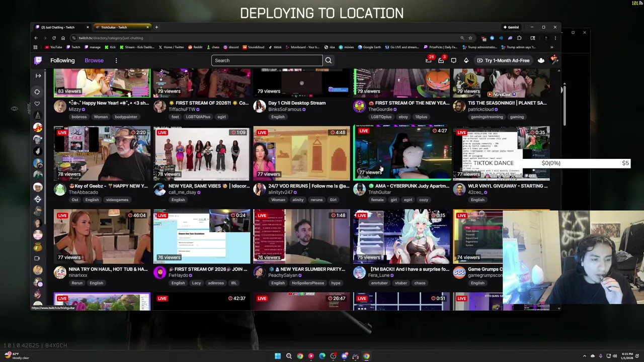Open the discord bookmark
This screenshot has width=644, height=362.
(231, 47)
